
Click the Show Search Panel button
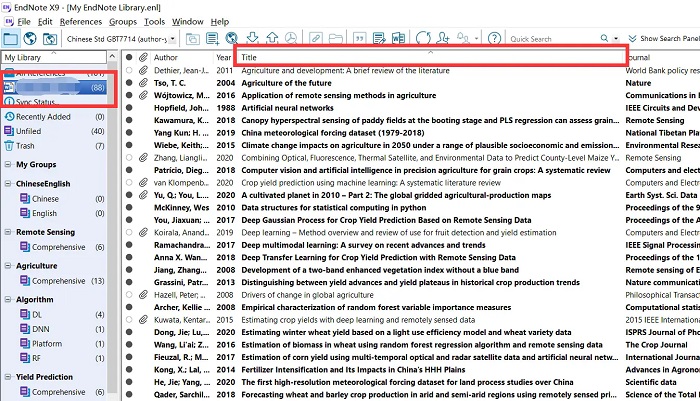tap(663, 38)
